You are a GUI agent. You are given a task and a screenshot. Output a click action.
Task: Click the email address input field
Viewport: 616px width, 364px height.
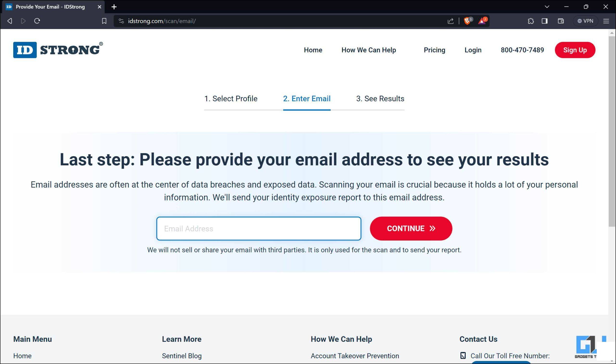coord(259,228)
